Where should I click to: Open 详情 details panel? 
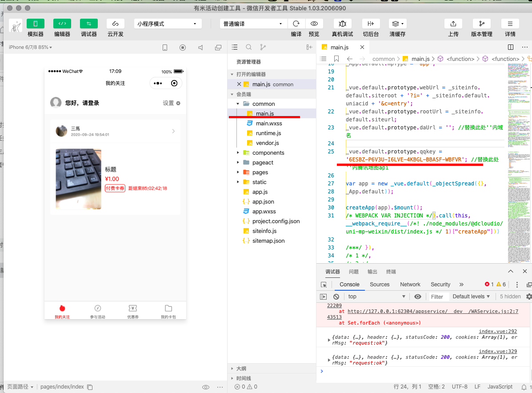click(510, 24)
